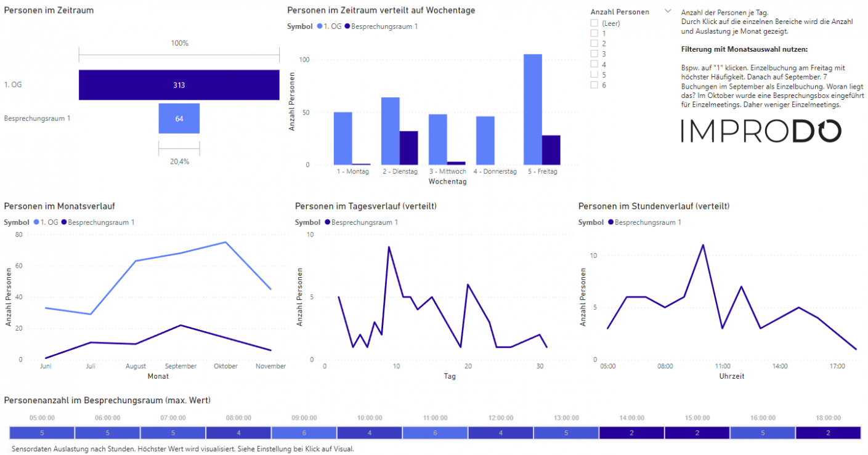868x455 pixels.
Task: Check the "1" option in the Anzahl Personen slicer
Action: 594,33
